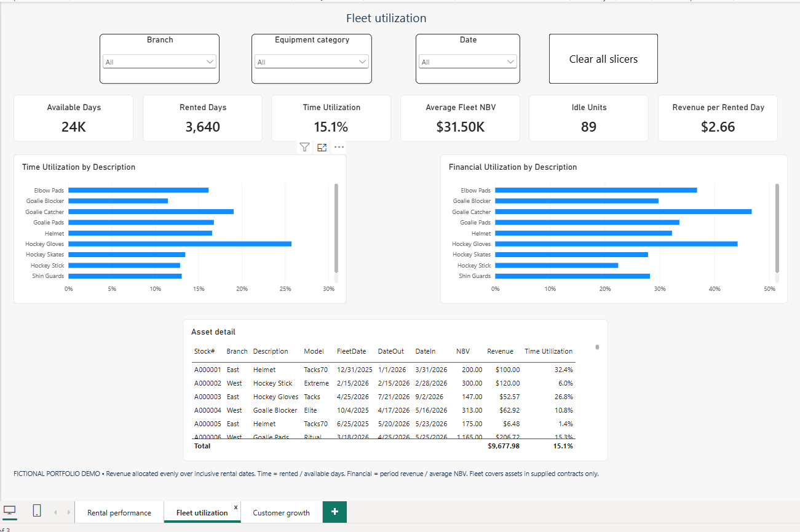Click the fictional portfolio demo footnote text
This screenshot has width=800, height=532.
click(x=306, y=474)
